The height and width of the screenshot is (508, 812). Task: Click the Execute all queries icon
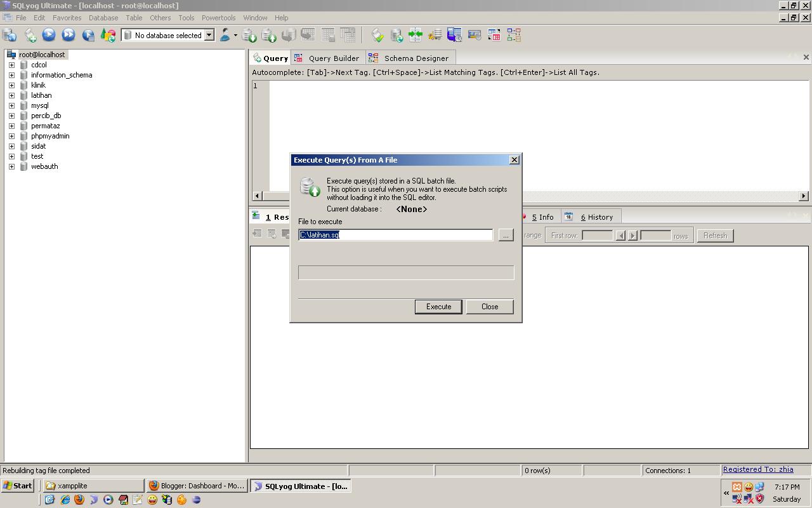[x=69, y=36]
